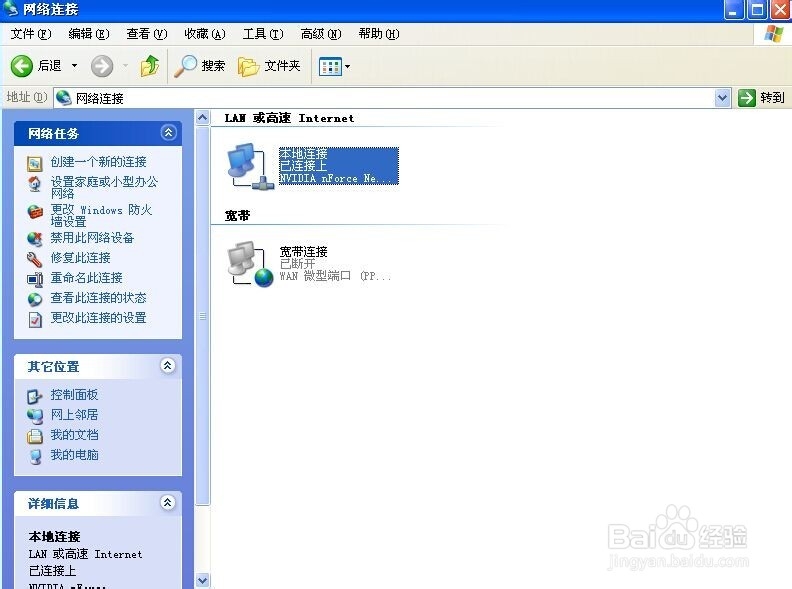
Task: Click the view connection status icon
Action: click(34, 300)
